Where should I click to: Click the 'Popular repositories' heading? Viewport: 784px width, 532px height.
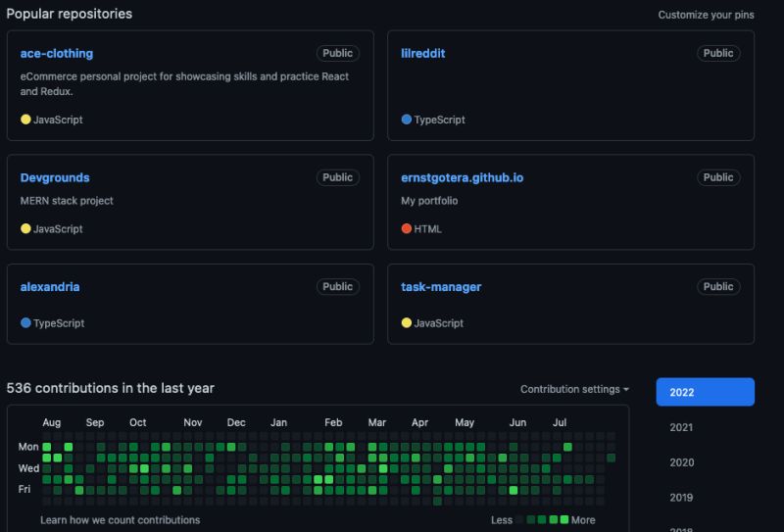(70, 14)
